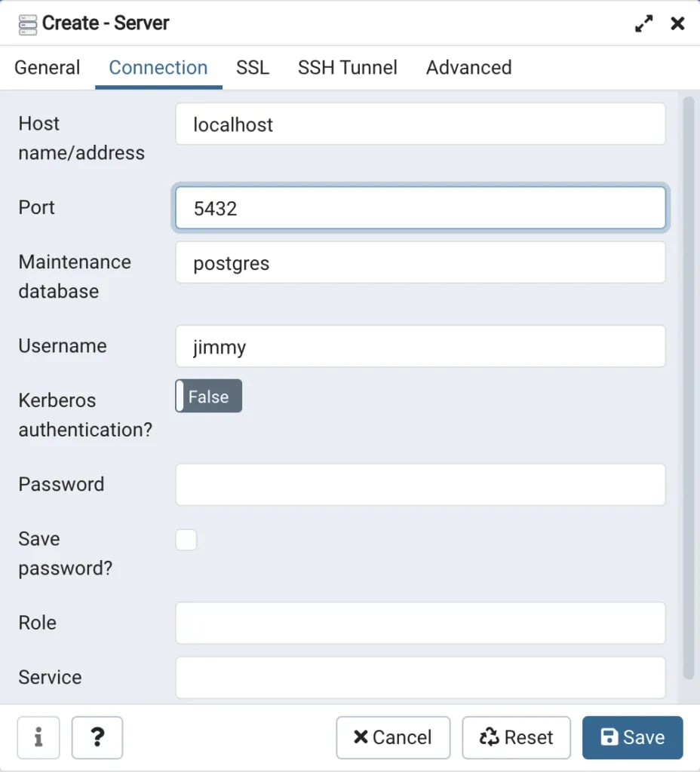
Task: Click the Maintenance database field
Action: coord(420,262)
